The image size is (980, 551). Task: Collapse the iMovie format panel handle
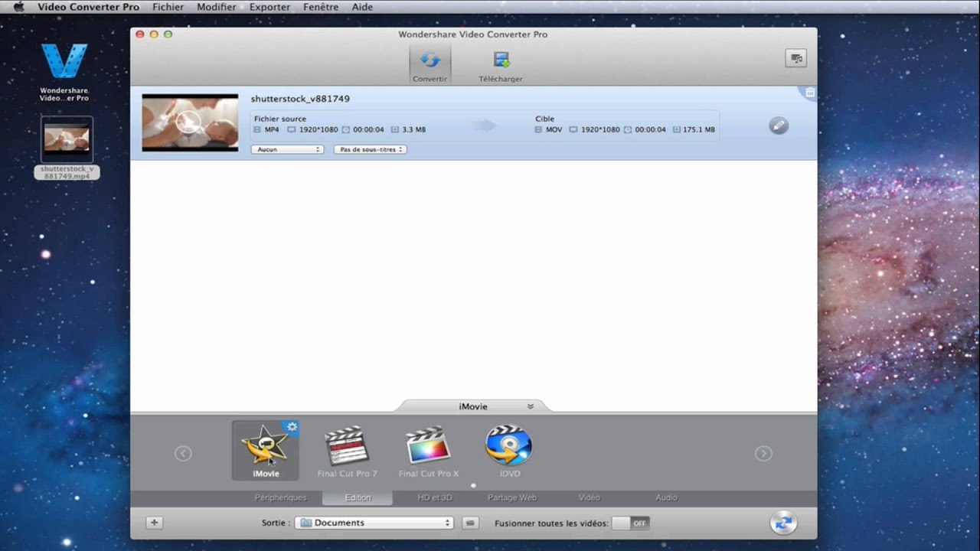[x=473, y=406]
